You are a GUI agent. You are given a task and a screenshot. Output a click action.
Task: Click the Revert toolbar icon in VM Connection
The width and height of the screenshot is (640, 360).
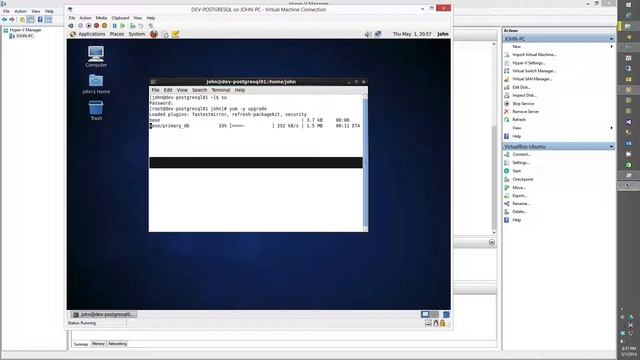click(x=140, y=26)
